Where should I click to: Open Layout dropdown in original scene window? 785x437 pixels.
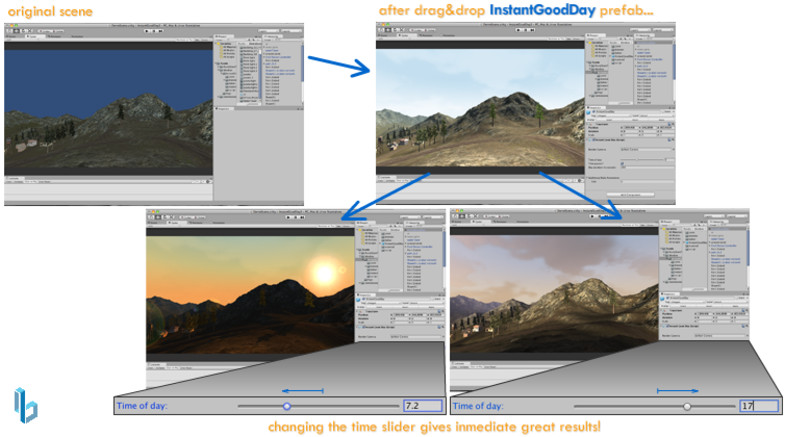pos(291,31)
